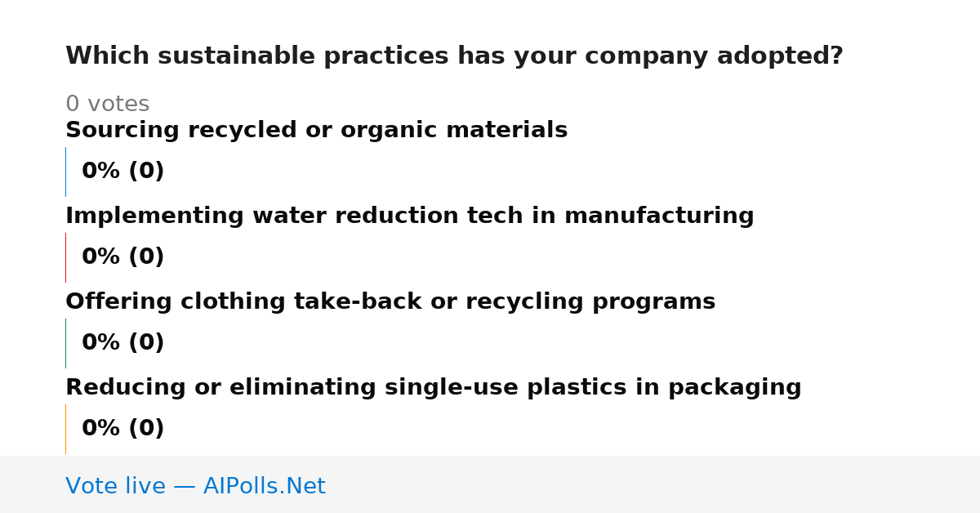Click the empty gray footer bar area
980x513 pixels.
pos(653,484)
